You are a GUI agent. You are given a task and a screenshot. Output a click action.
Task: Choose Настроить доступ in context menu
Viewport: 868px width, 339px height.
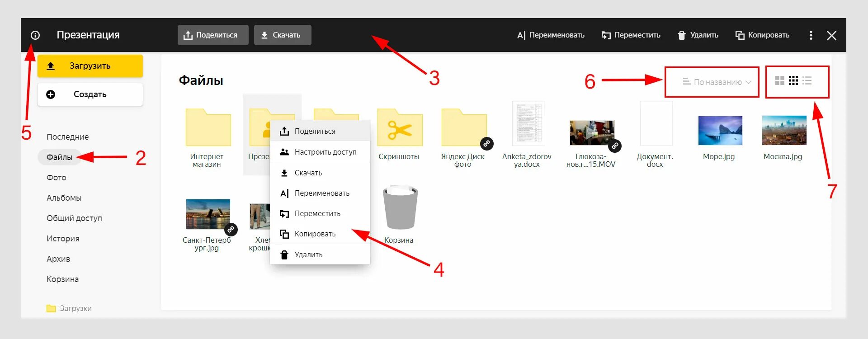click(320, 152)
